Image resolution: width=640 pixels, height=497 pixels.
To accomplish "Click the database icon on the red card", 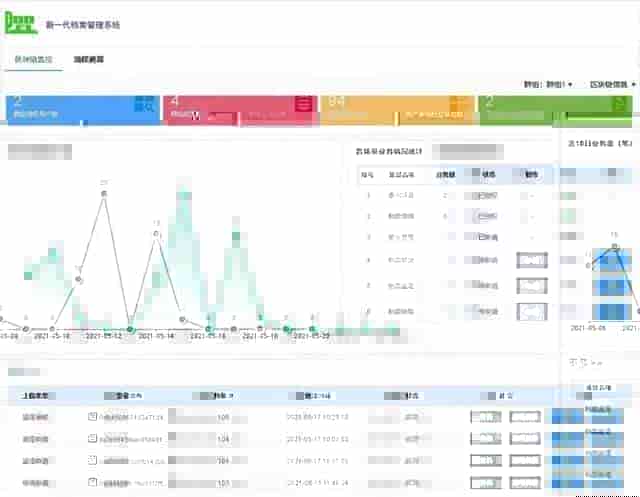I will coord(304,104).
